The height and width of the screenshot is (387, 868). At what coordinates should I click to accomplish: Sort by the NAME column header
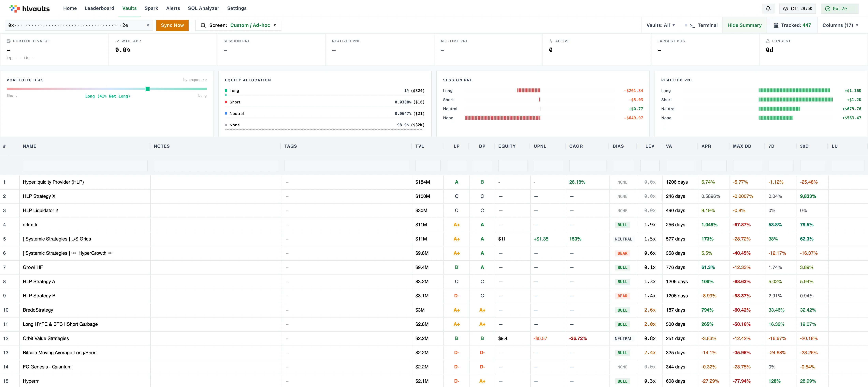(30, 147)
